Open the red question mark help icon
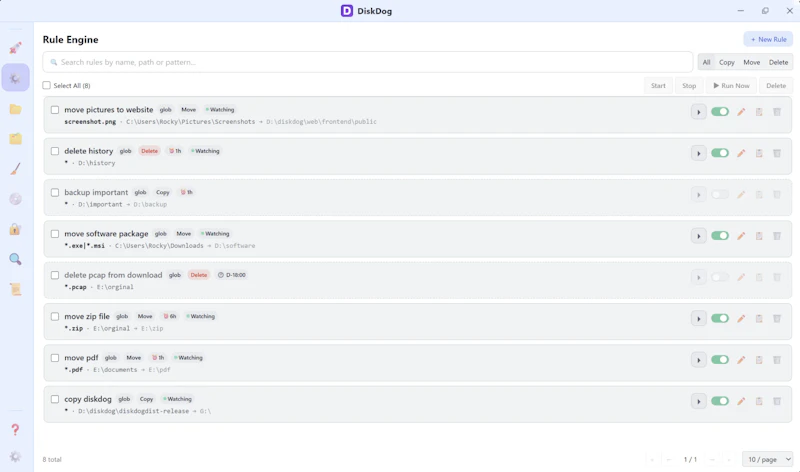Screen dimensions: 800x472 pyautogui.click(x=15, y=430)
